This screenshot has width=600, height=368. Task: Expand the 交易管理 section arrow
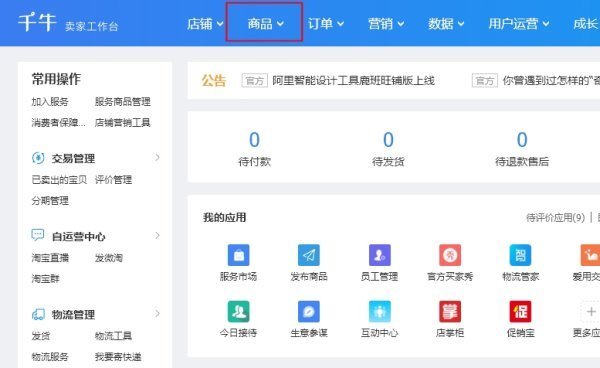pos(157,158)
